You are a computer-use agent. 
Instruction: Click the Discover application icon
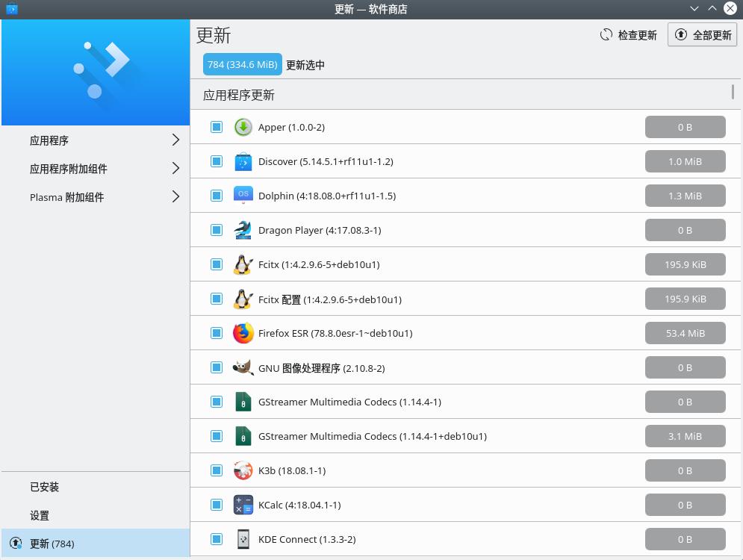243,161
